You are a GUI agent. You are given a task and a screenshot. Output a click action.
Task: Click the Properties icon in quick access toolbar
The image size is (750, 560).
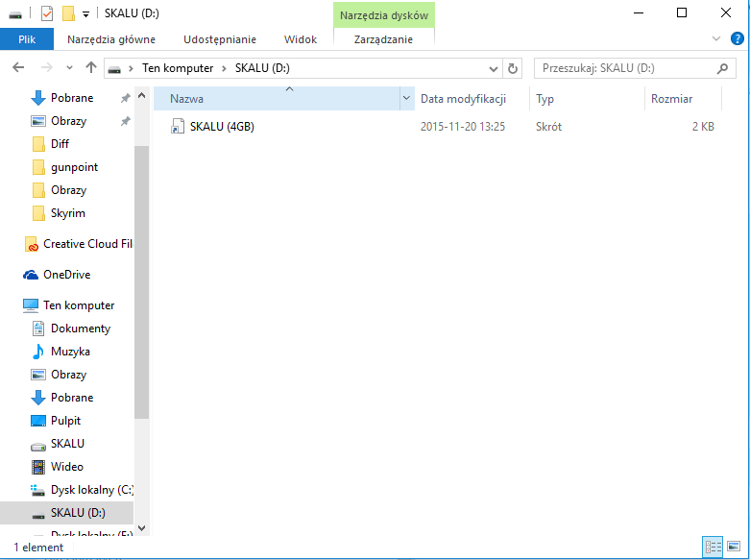point(47,13)
